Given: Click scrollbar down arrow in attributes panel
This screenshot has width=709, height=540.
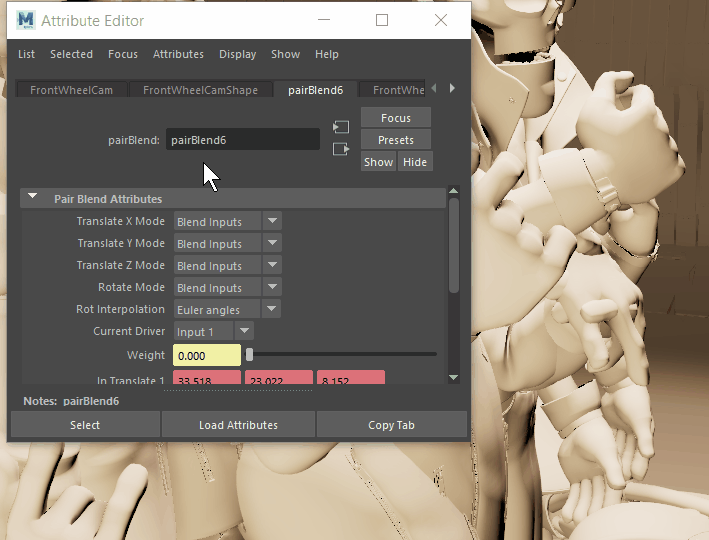Looking at the screenshot, I should (x=454, y=377).
